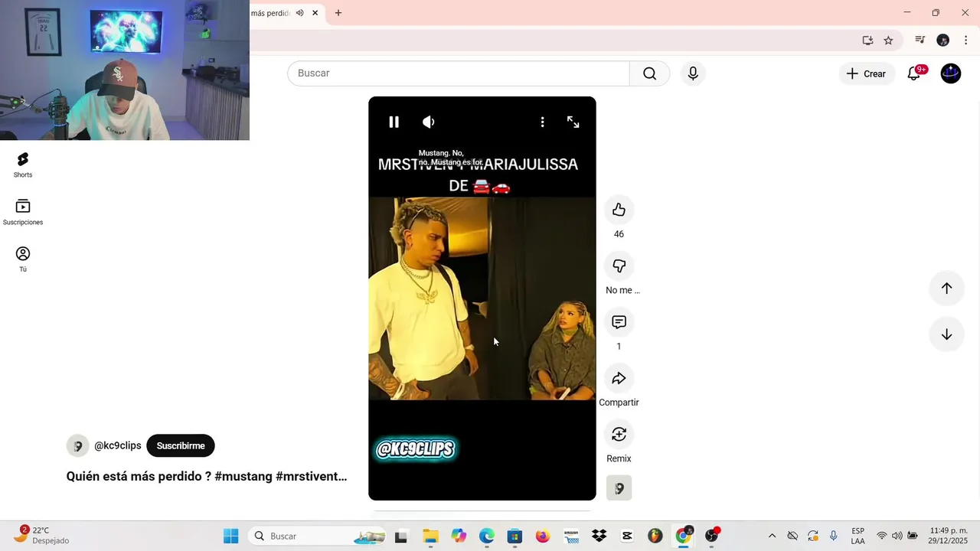Launch Copilot from taskbar
Viewport: 980px width, 551px height.
(459, 536)
